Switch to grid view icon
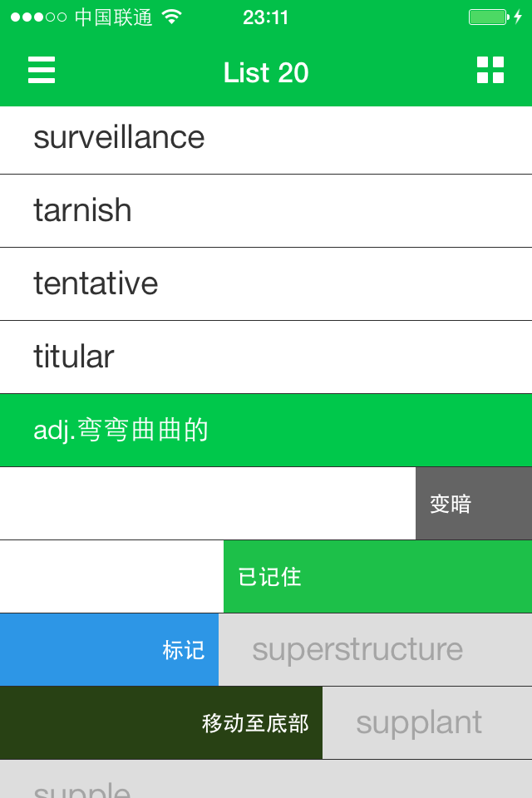The width and height of the screenshot is (532, 798). 490,71
